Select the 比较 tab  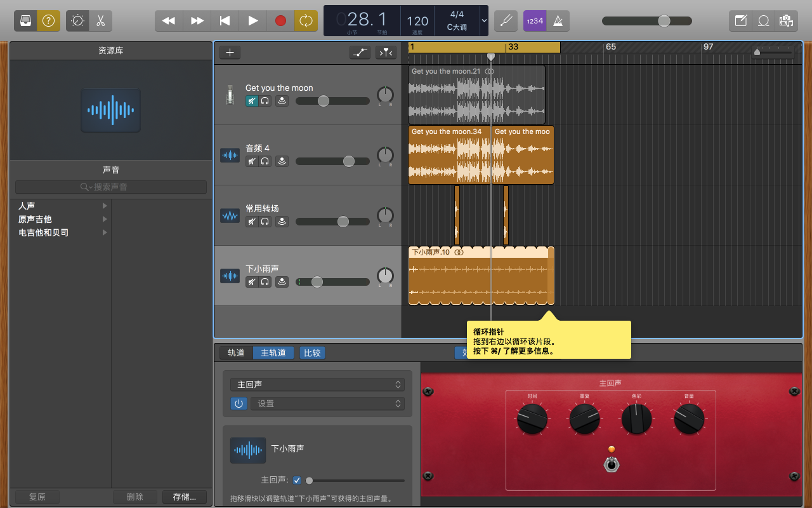312,353
